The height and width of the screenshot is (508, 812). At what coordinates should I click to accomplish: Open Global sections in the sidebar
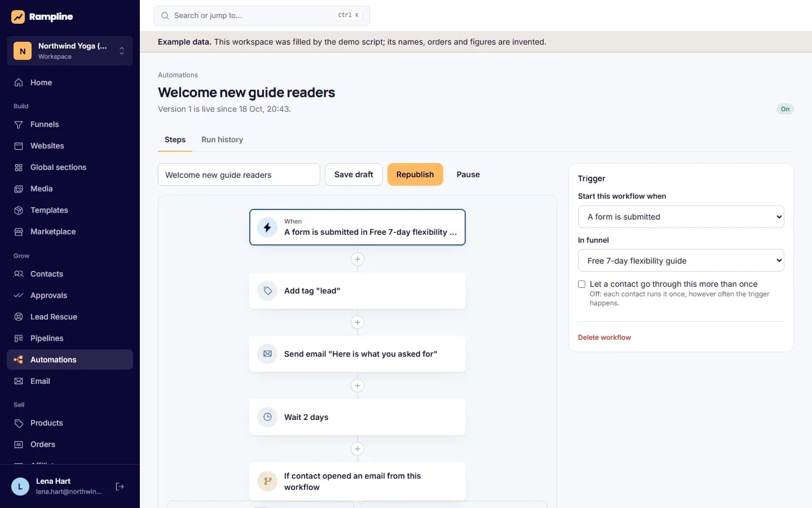tap(70, 167)
